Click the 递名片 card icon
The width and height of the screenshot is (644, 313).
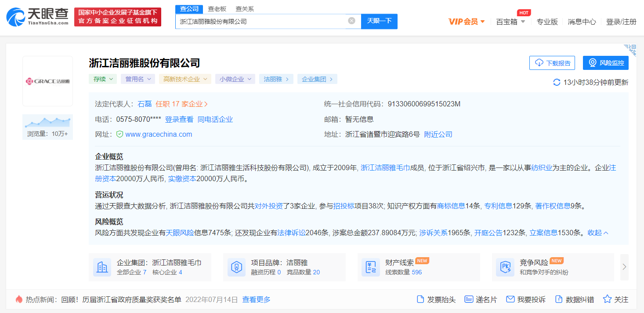pyautogui.click(x=469, y=299)
